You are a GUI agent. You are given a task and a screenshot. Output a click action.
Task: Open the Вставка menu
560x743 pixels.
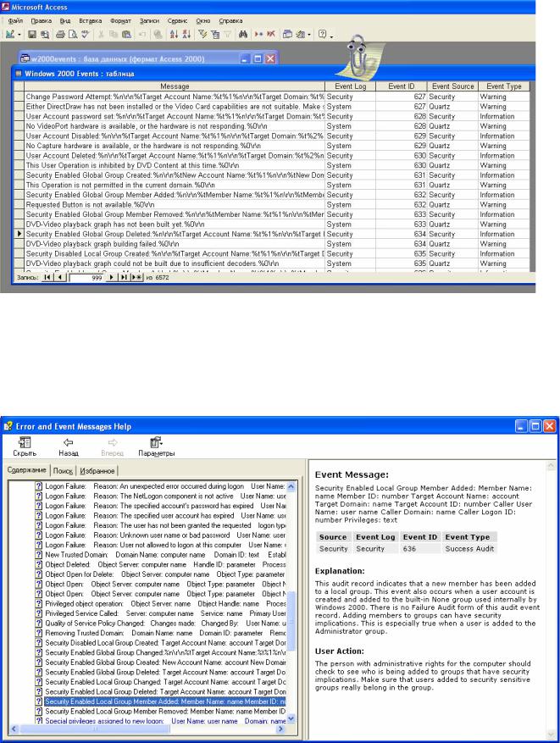pos(91,21)
